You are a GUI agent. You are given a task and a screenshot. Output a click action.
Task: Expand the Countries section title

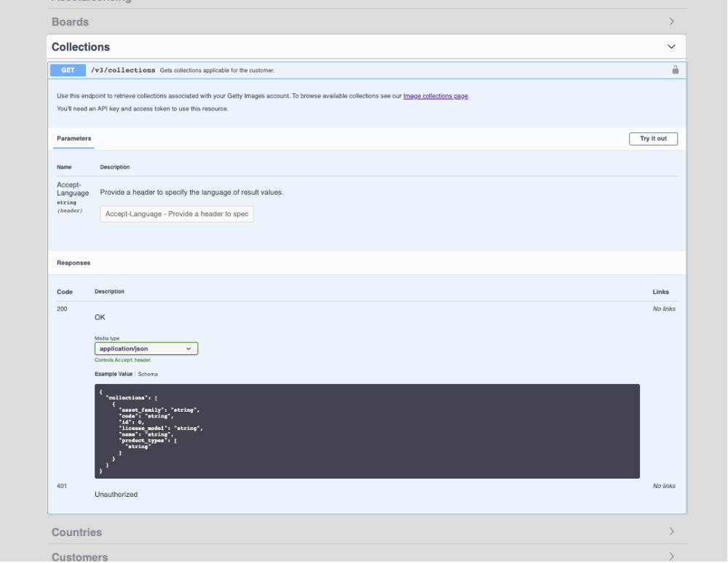point(76,532)
